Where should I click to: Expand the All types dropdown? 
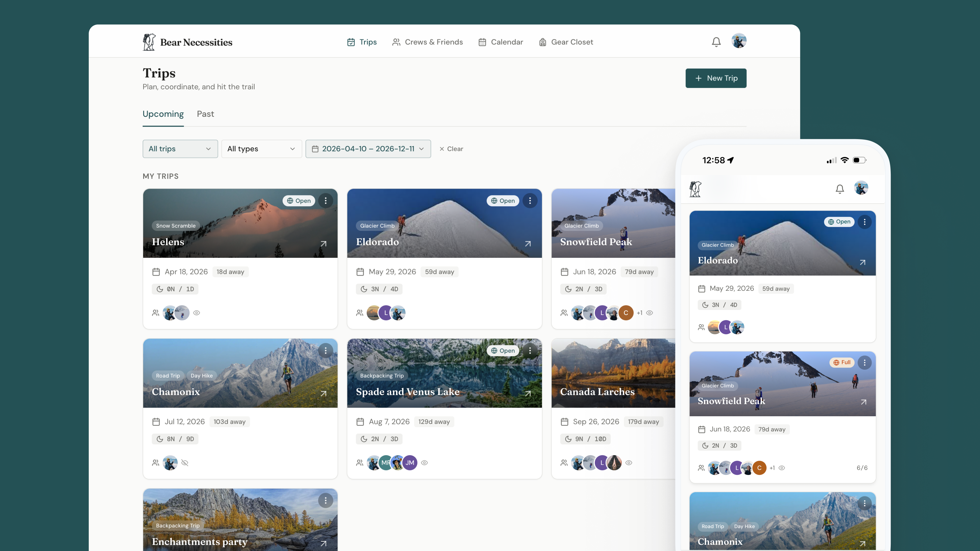pyautogui.click(x=261, y=149)
